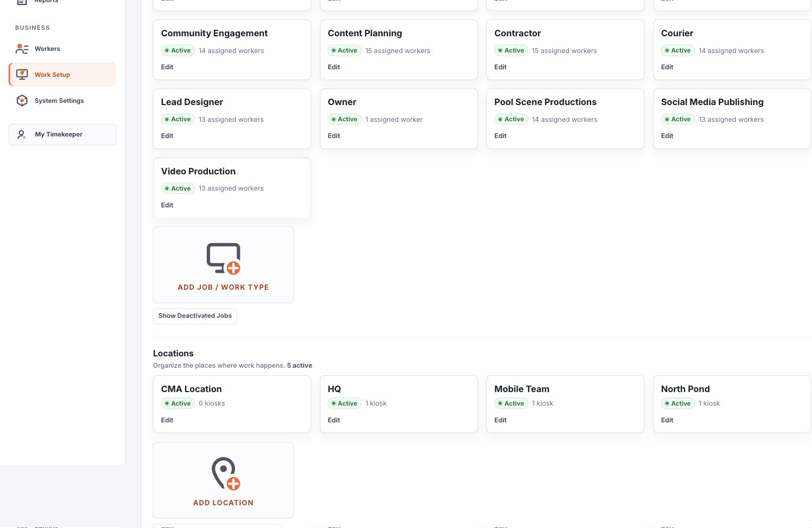Edit the Contractor job

tap(501, 67)
